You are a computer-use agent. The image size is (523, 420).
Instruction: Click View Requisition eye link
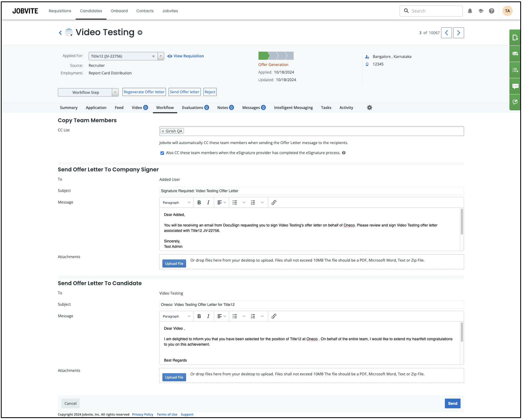[186, 56]
